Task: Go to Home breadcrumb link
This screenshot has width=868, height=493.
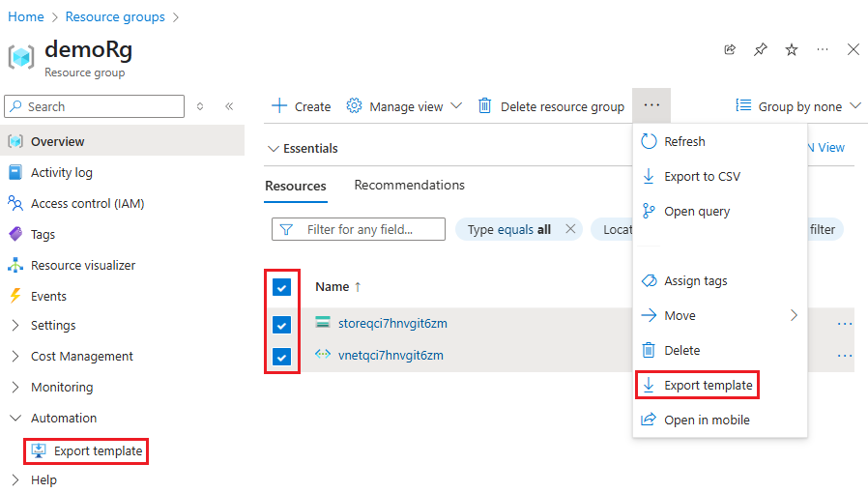Action: coord(25,17)
